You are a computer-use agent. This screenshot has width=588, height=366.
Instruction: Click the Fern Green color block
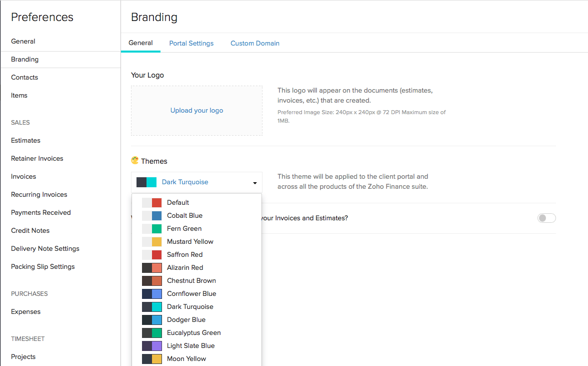(151, 228)
